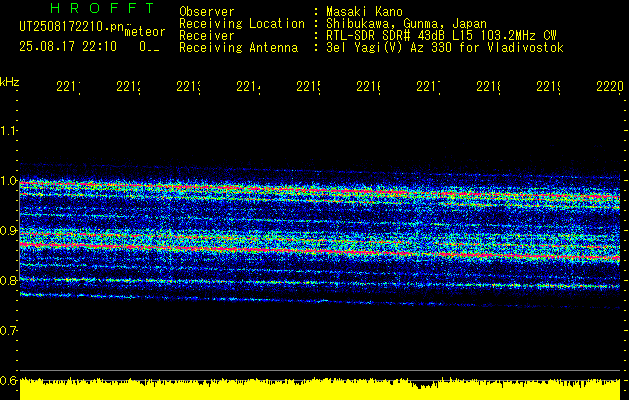Select the 3el Yagi(V) Az 330 antenna text
The width and height of the screenshot is (629, 400).
[x=445, y=48]
